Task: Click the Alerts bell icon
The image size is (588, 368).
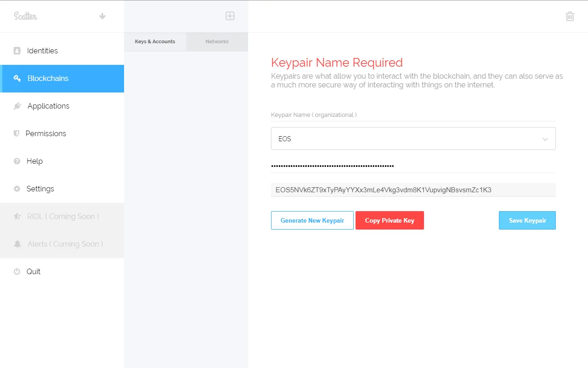Action: pyautogui.click(x=17, y=244)
